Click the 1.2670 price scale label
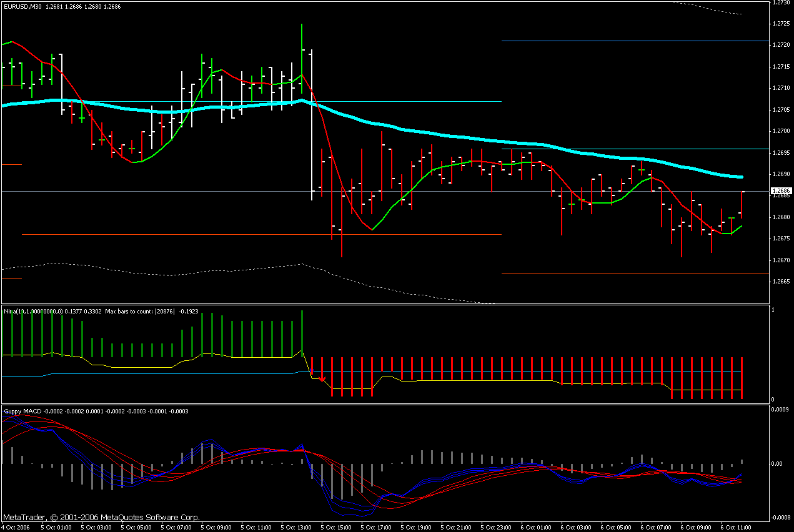Image resolution: width=794 pixels, height=532 pixels. (x=780, y=260)
